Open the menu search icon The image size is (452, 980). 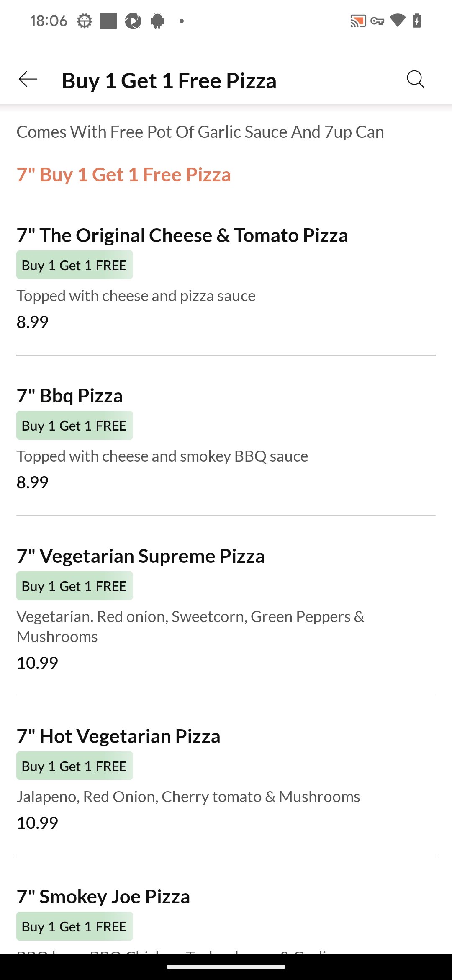point(415,79)
